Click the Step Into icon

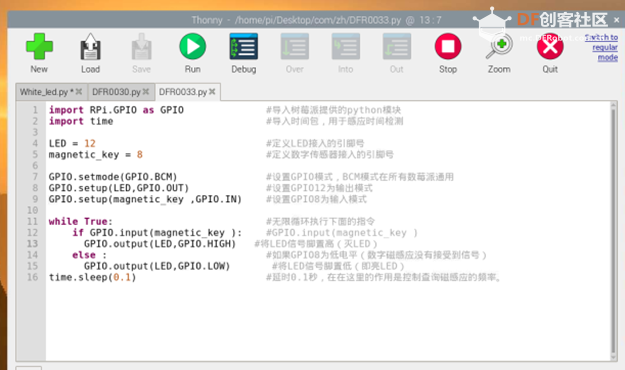coord(346,47)
